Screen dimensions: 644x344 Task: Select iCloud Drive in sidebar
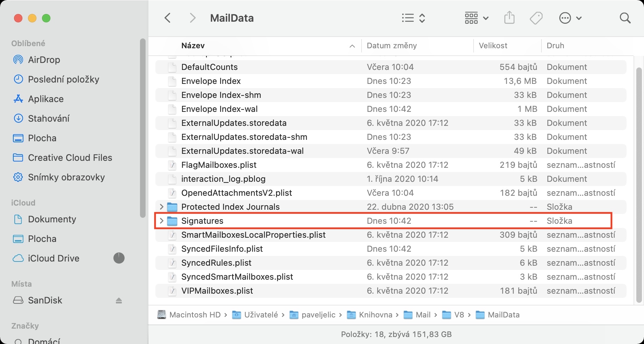(54, 258)
